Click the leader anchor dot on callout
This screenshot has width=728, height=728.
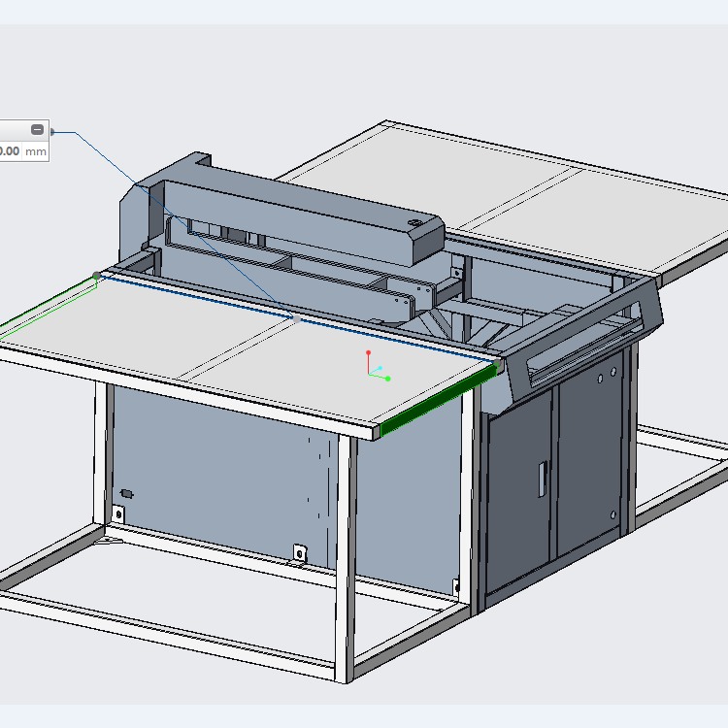coord(52,132)
